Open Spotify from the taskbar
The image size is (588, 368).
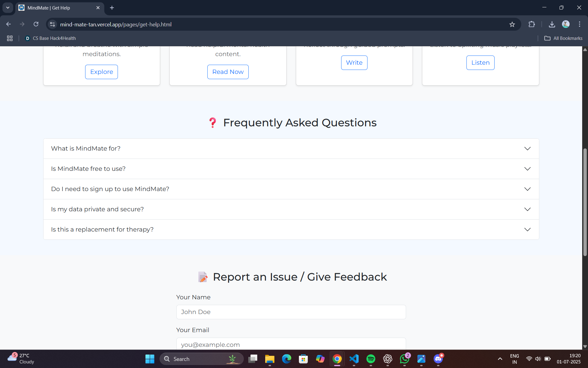(371, 359)
